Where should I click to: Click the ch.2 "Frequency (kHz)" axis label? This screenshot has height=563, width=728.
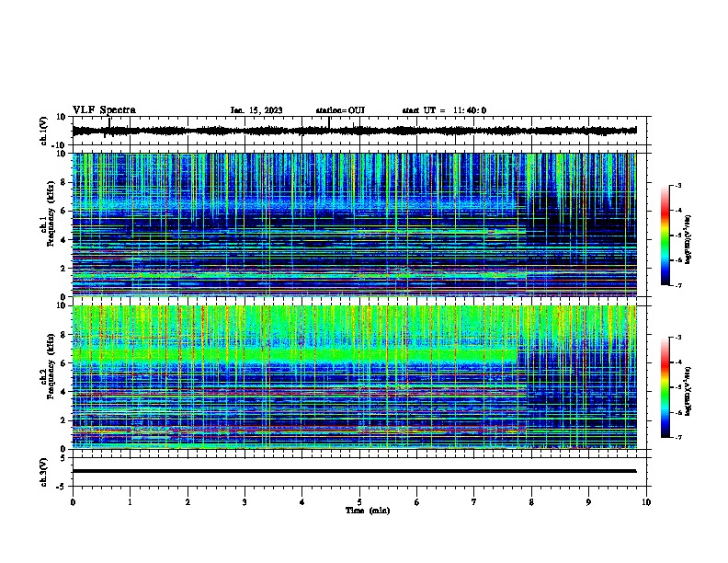click(51, 365)
